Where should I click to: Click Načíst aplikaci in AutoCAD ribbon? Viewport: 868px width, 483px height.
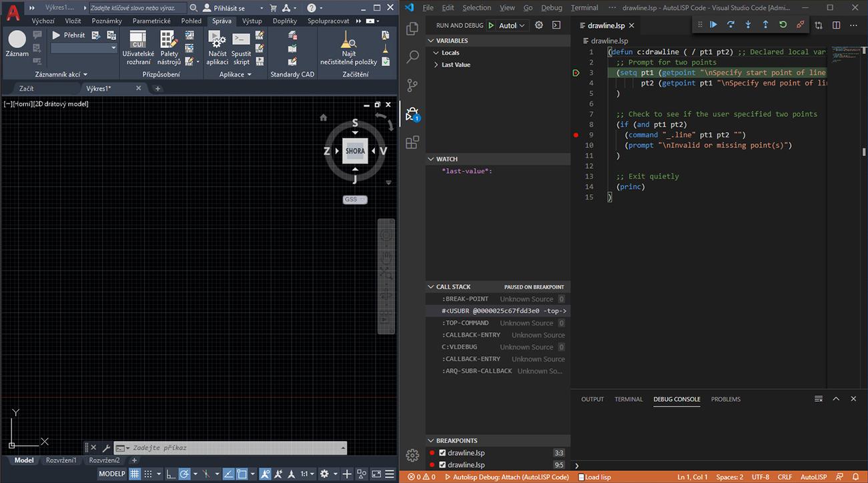click(218, 47)
